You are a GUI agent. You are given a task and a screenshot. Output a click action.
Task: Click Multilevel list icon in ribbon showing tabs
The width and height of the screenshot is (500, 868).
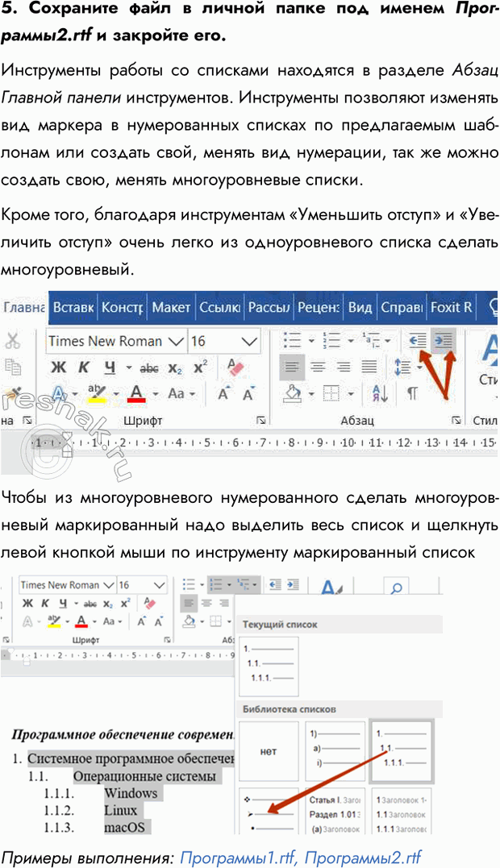click(x=371, y=340)
